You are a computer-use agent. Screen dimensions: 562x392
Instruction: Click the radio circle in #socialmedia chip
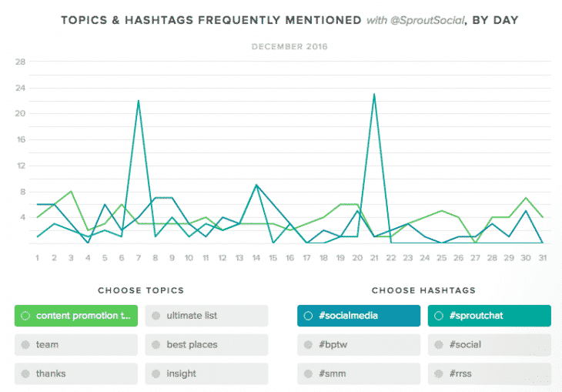coord(308,316)
